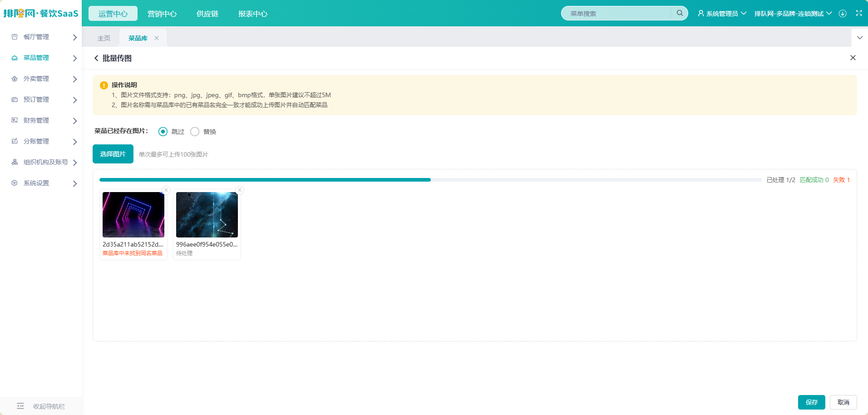Click the 保存 button
Viewport: 868px width, 415px height.
pyautogui.click(x=812, y=402)
